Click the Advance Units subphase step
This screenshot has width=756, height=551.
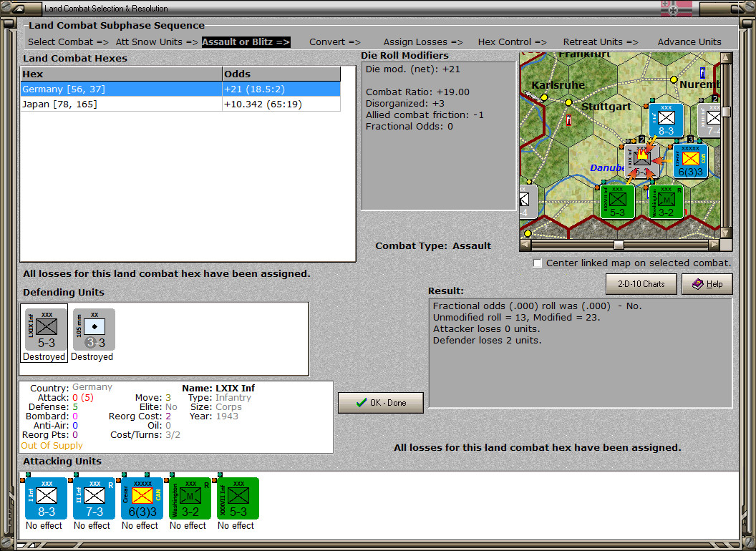689,42
